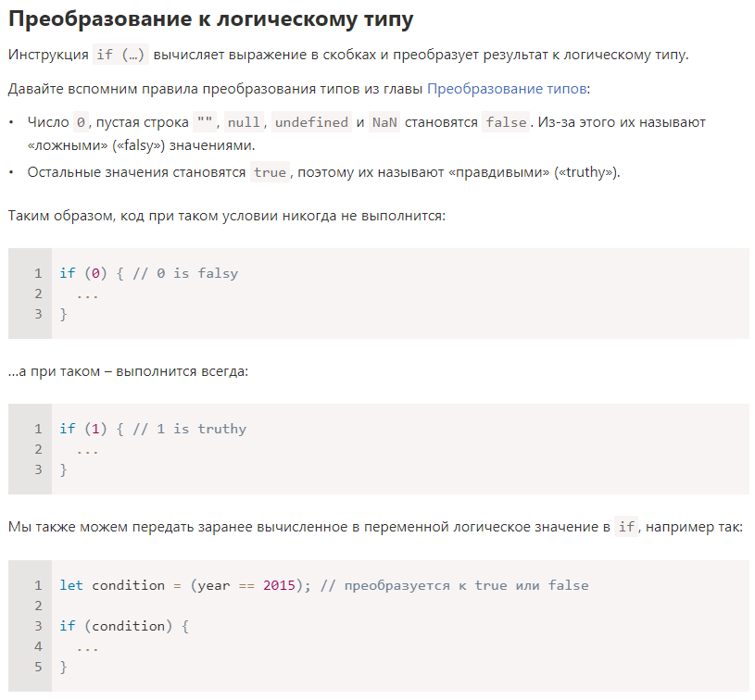Image resolution: width=755 pixels, height=700 pixels.
Task: Click the inline code «""» for an empty string
Action: [205, 122]
